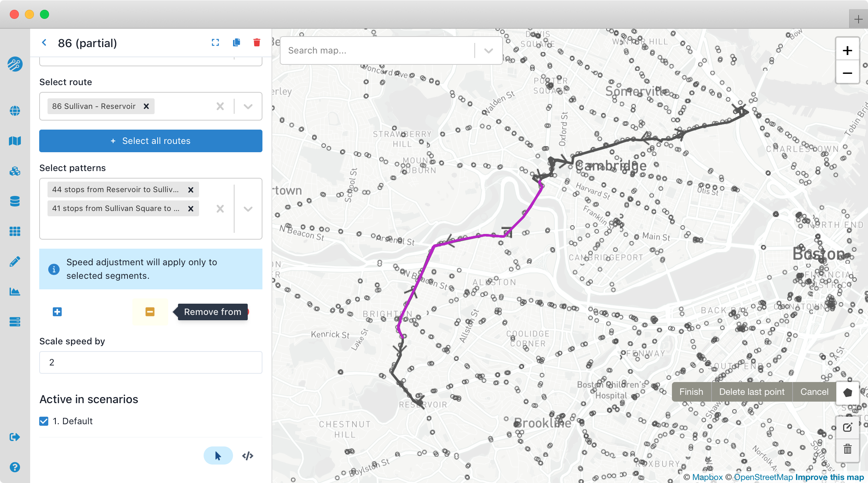Open the help question mark icon
868x483 pixels.
click(x=15, y=467)
